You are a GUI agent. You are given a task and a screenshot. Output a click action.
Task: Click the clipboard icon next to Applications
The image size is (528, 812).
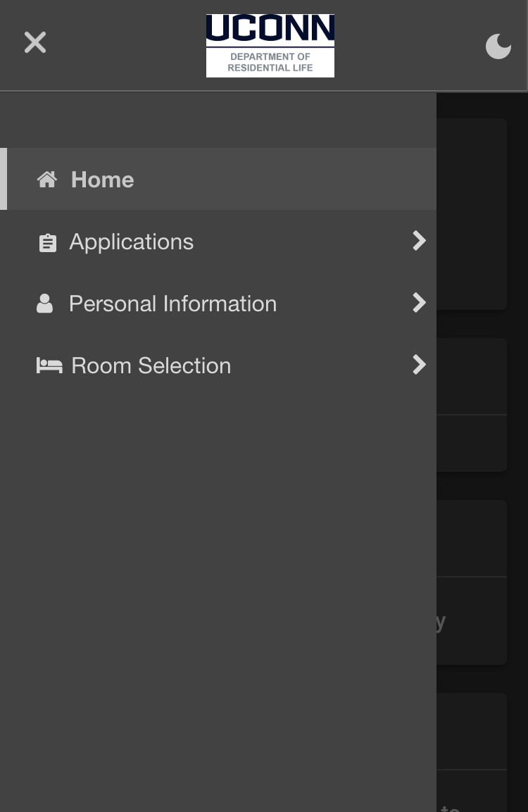[x=47, y=243]
